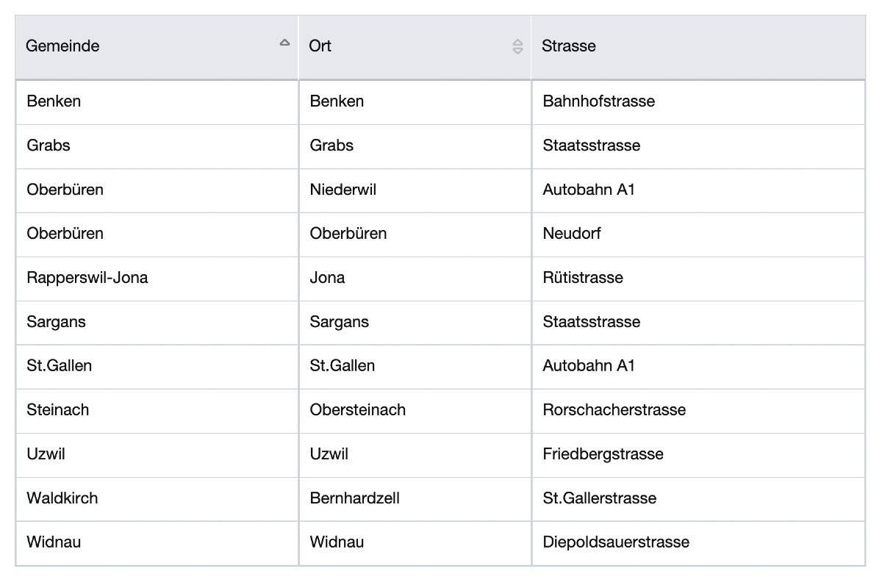Select the Benken cell in Gemeinde column

click(x=54, y=101)
